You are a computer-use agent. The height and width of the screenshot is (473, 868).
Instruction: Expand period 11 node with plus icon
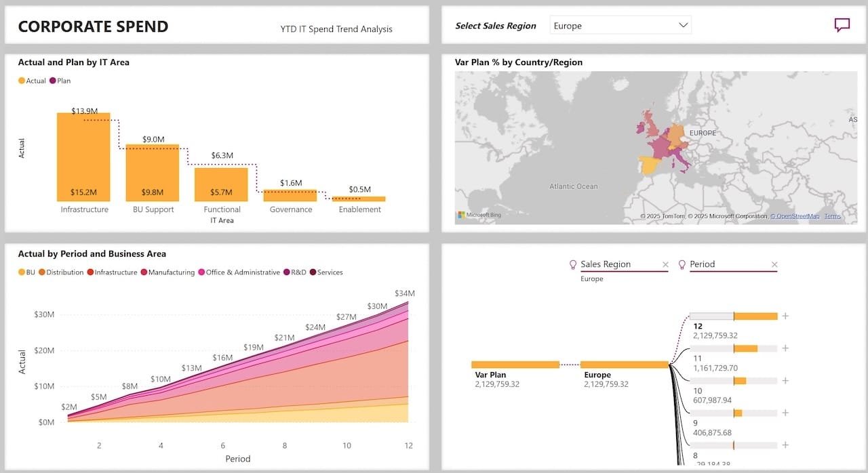coord(785,348)
